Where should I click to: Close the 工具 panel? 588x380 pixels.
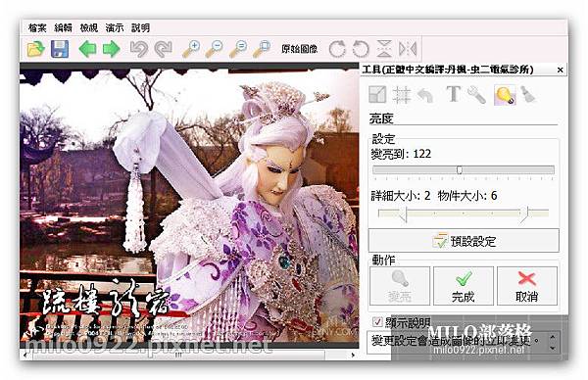560,71
